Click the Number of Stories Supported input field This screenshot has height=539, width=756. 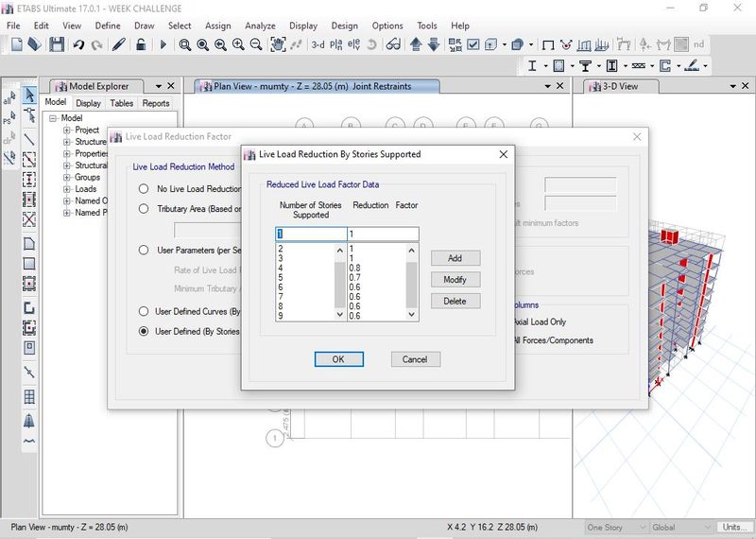tap(310, 235)
